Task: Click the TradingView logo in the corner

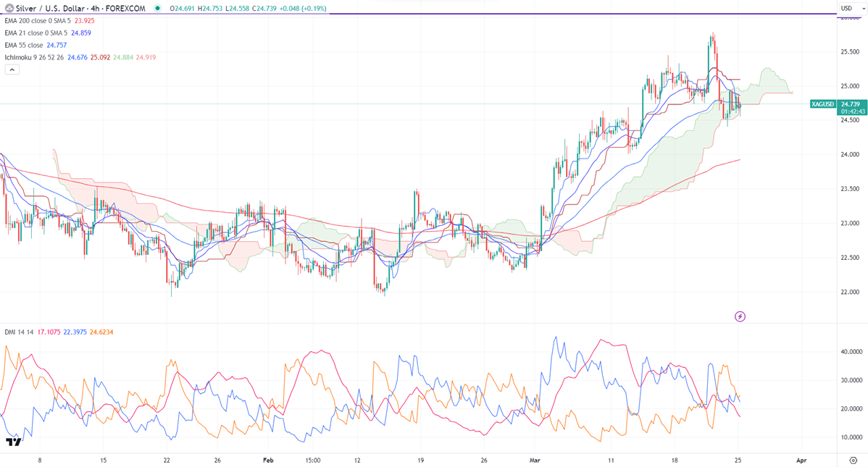Action: point(13,442)
